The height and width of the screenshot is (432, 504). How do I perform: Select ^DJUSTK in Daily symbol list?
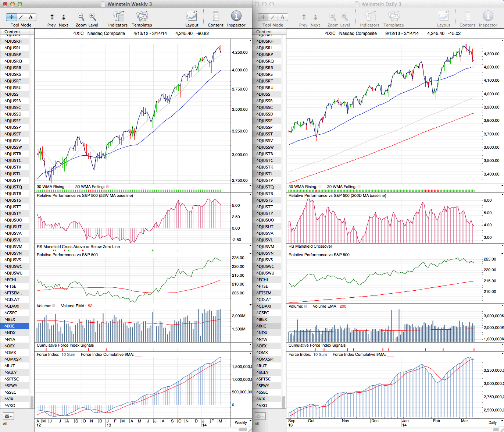point(267,167)
